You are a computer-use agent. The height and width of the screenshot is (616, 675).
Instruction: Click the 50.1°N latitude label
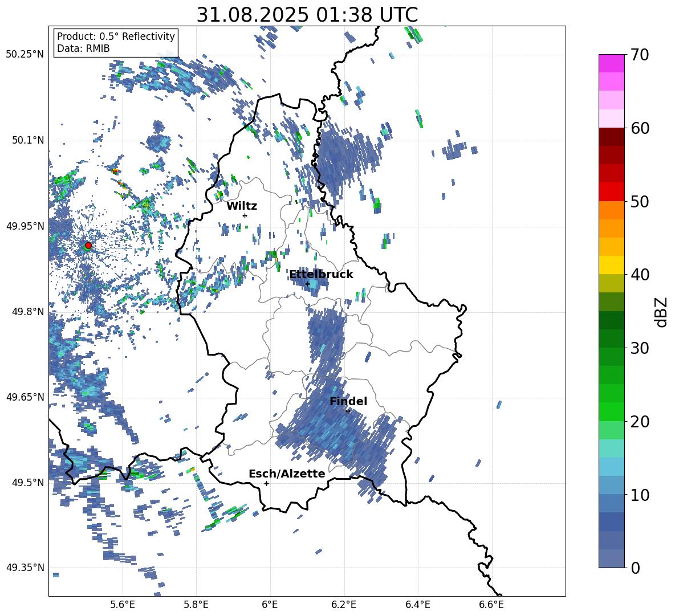pos(27,141)
